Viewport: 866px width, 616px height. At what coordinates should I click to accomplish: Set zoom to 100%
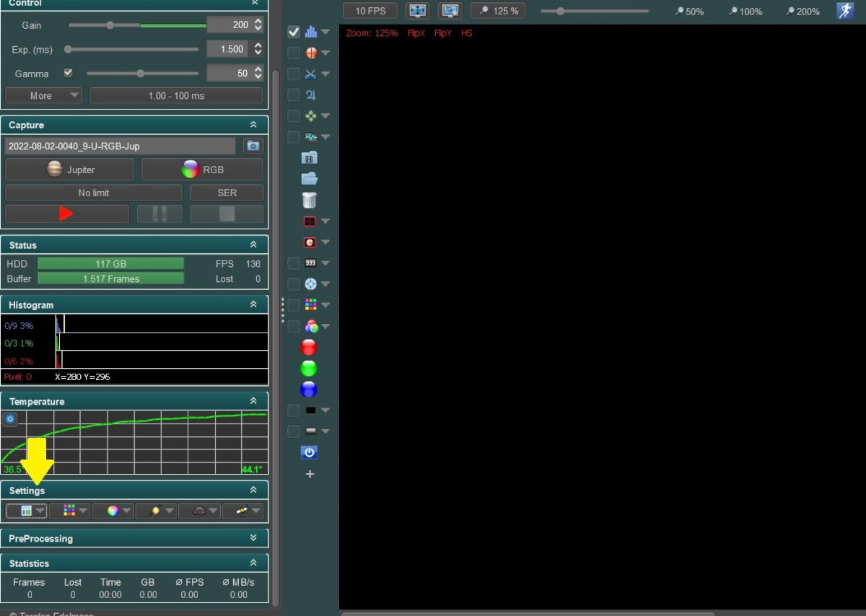point(745,12)
